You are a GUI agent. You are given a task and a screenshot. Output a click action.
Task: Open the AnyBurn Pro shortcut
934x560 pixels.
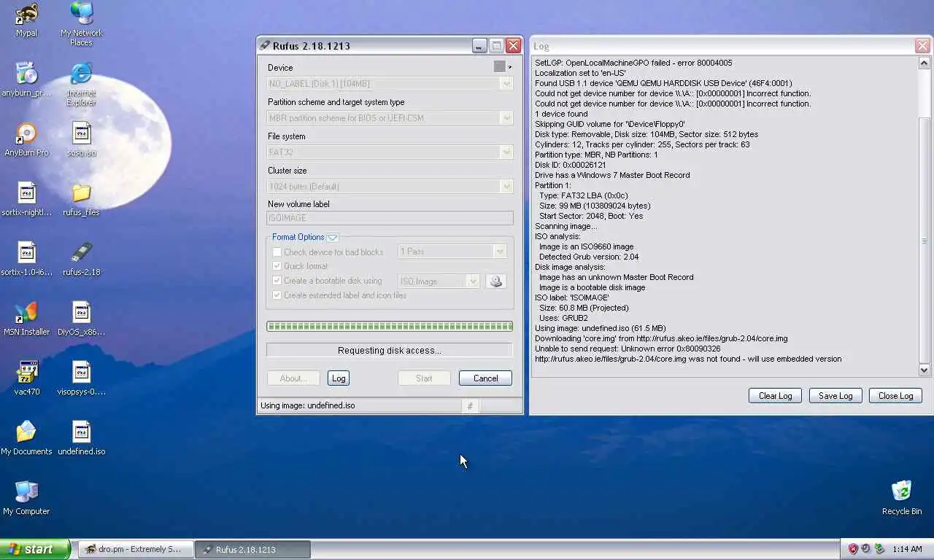[x=26, y=133]
